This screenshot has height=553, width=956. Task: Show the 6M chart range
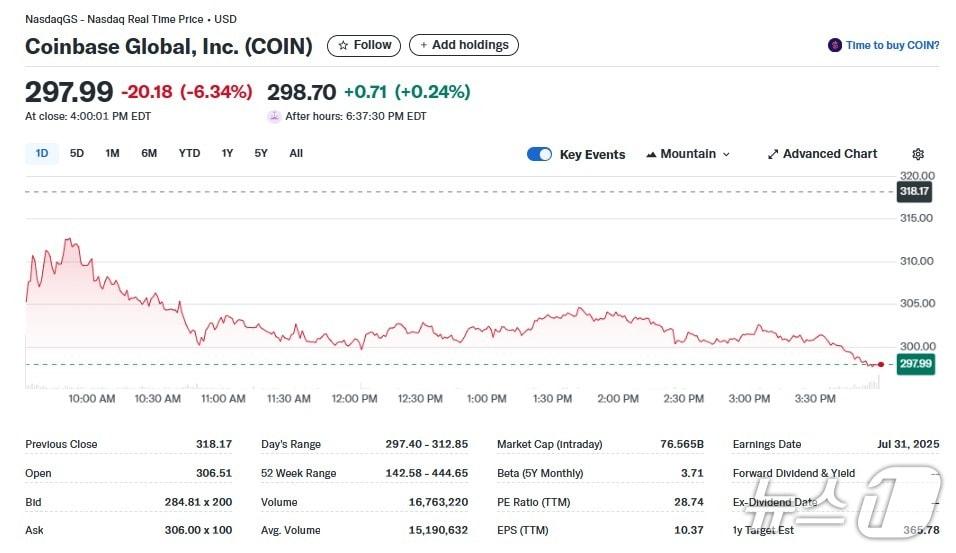(149, 153)
